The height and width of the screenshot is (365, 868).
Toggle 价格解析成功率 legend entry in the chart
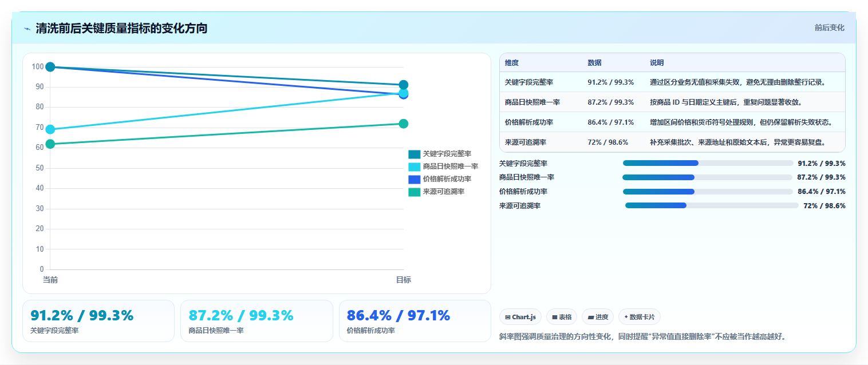(440, 179)
